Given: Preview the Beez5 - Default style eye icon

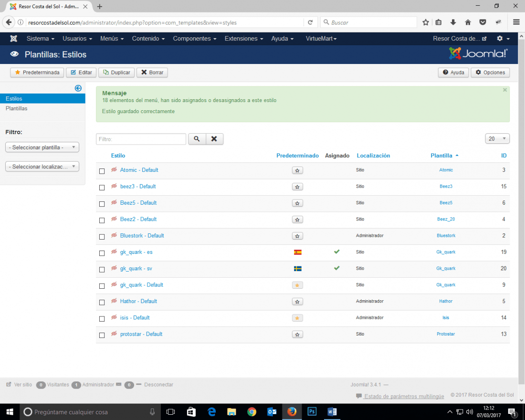Looking at the screenshot, I should click(114, 202).
